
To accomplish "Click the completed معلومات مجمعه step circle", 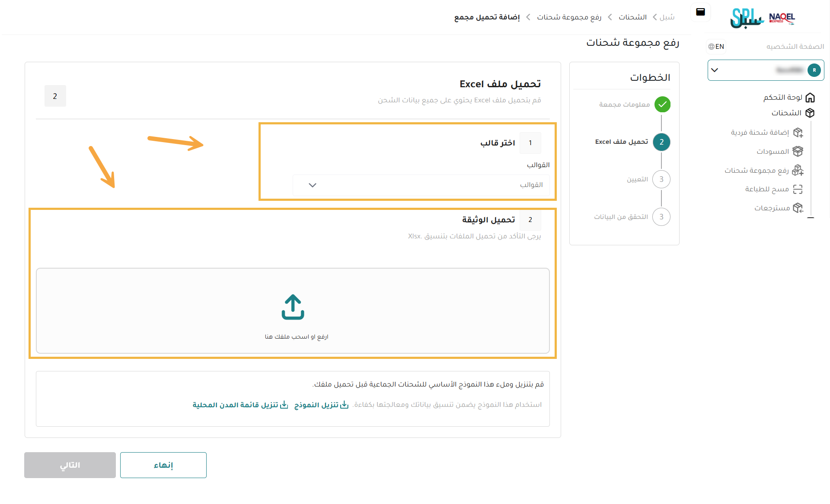I will (662, 105).
